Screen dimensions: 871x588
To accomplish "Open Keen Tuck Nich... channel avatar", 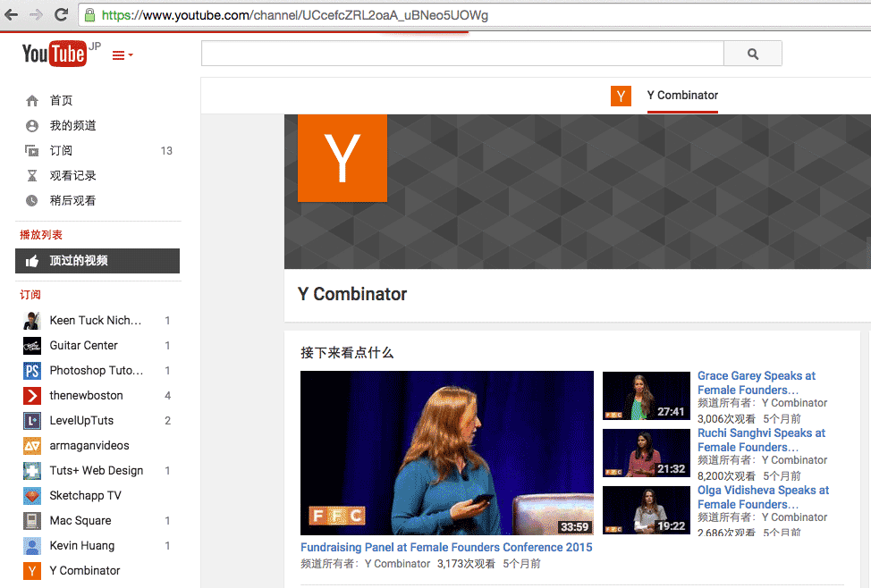I will [32, 321].
